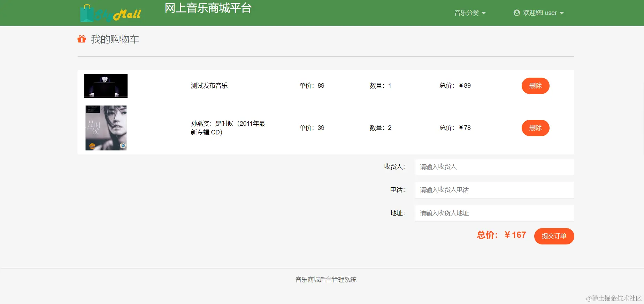Click the grand total ¥167 text
This screenshot has width=644, height=304.
tap(501, 235)
